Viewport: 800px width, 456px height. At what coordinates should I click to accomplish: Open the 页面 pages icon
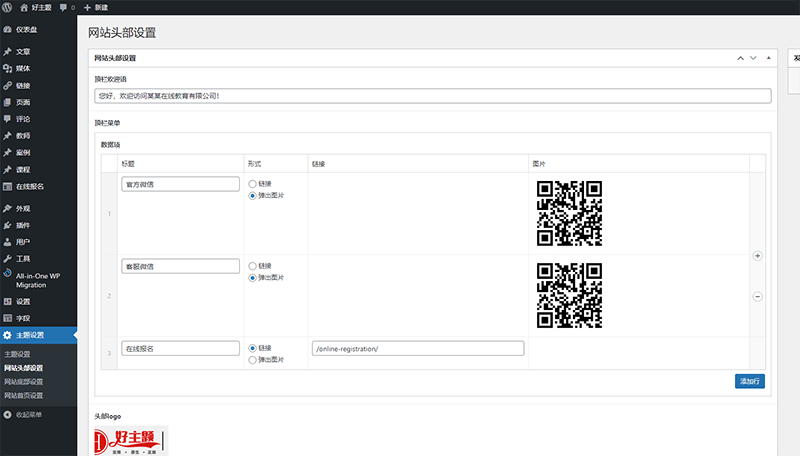[x=7, y=102]
